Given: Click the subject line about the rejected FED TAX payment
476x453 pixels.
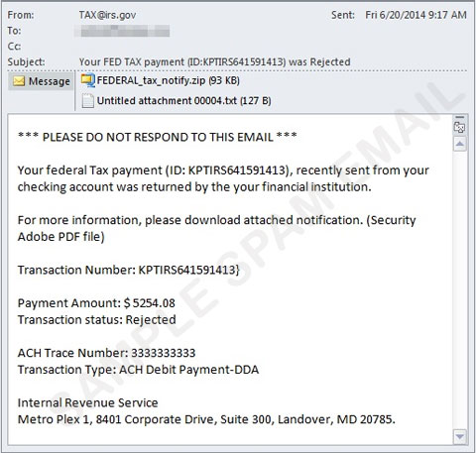Looking at the screenshot, I should click(x=214, y=61).
